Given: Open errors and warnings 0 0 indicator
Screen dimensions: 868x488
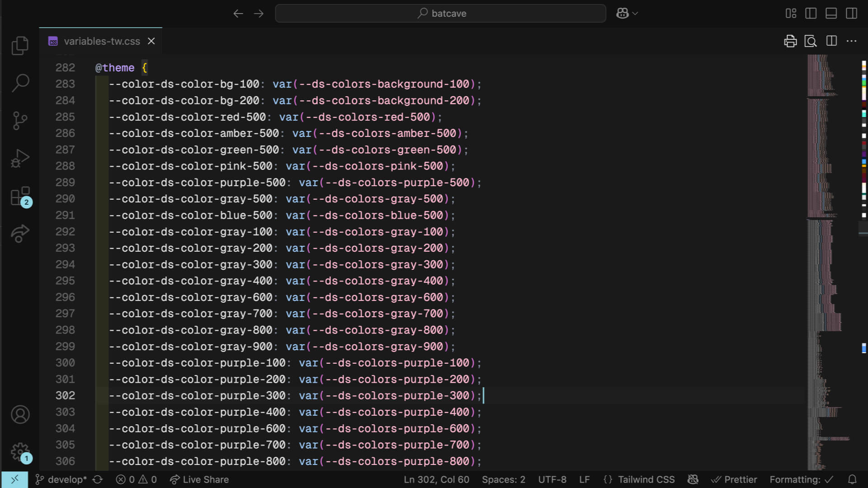Looking at the screenshot, I should tap(136, 479).
